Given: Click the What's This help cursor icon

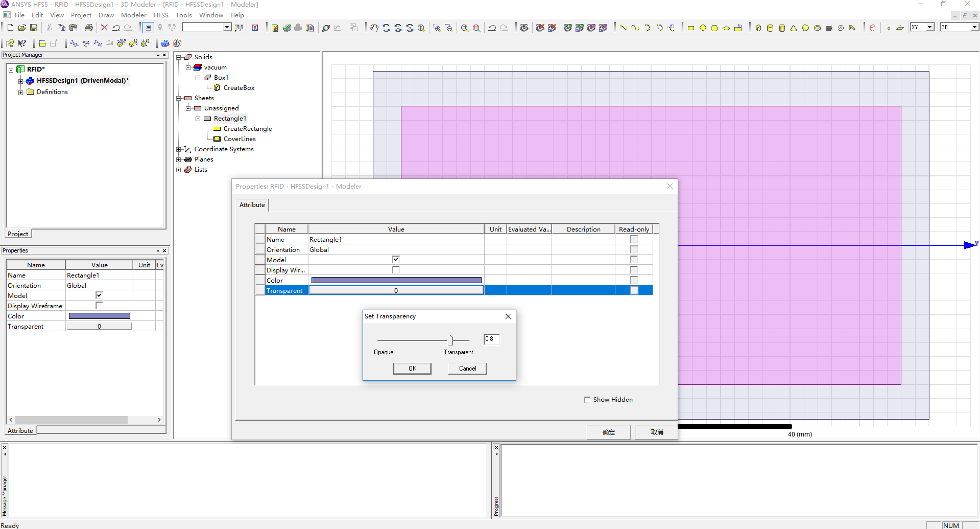Looking at the screenshot, I should 22,43.
